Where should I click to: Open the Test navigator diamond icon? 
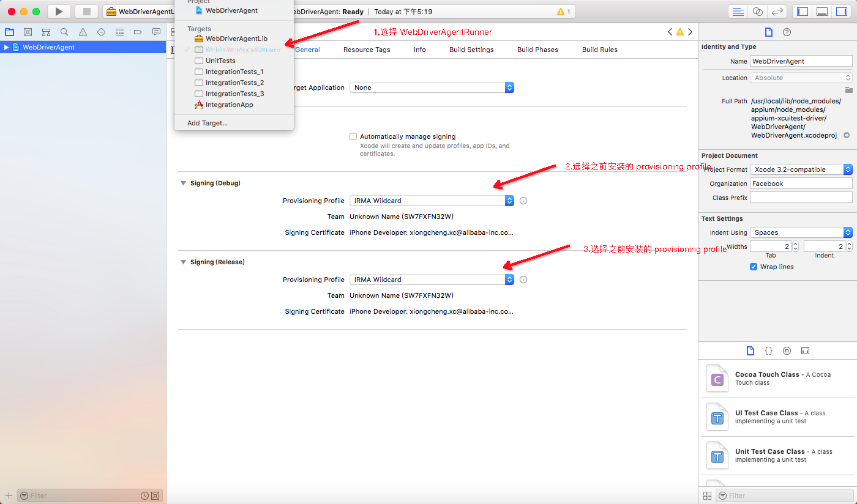(x=101, y=32)
